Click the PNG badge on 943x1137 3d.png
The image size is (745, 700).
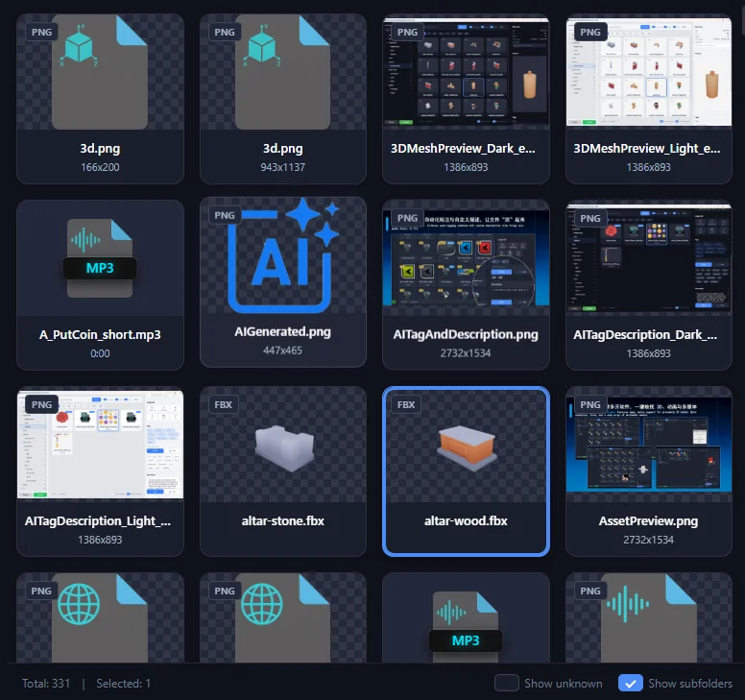[x=225, y=33]
